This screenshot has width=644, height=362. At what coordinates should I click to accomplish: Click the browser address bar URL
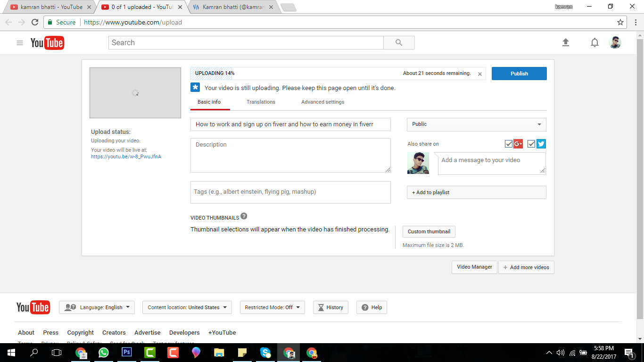click(x=133, y=22)
